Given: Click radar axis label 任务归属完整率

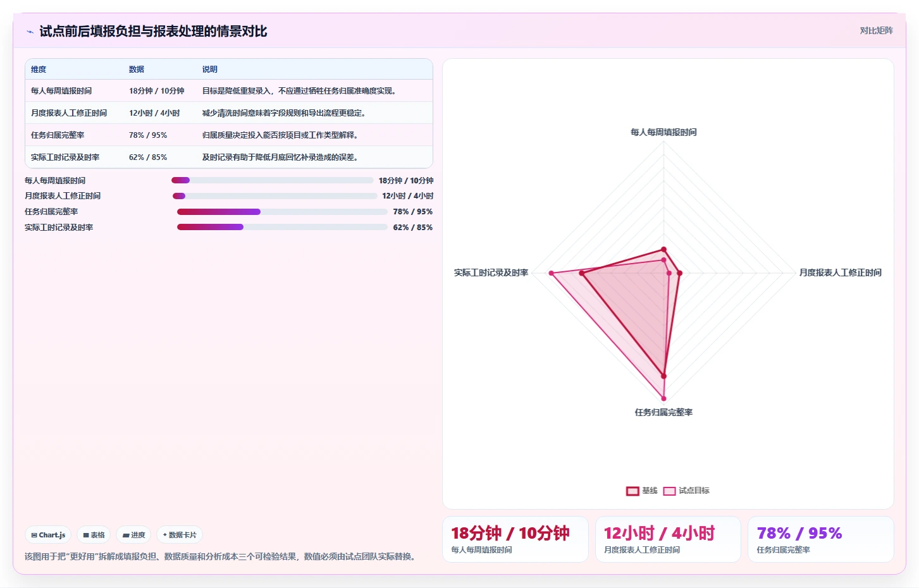Looking at the screenshot, I should pos(663,412).
